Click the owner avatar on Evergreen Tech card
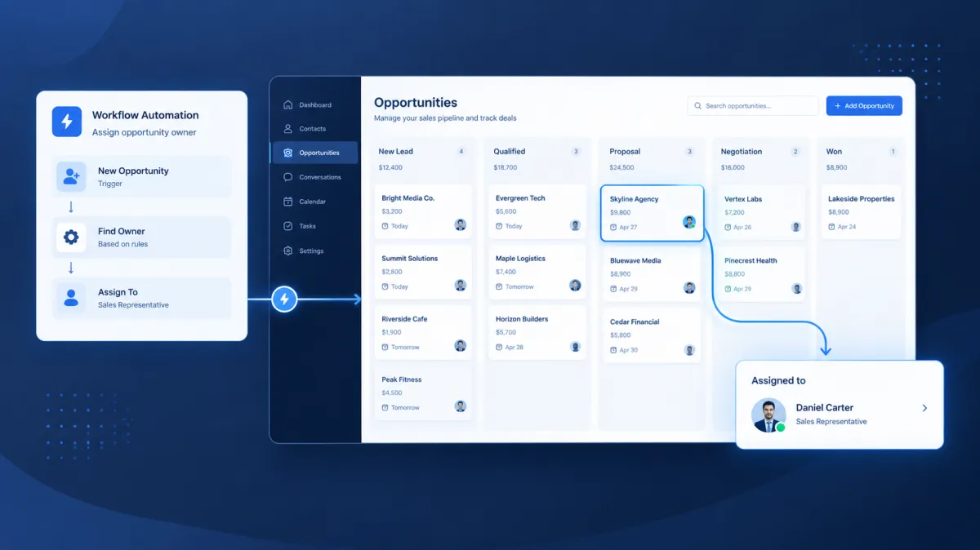The image size is (980, 550). (575, 225)
